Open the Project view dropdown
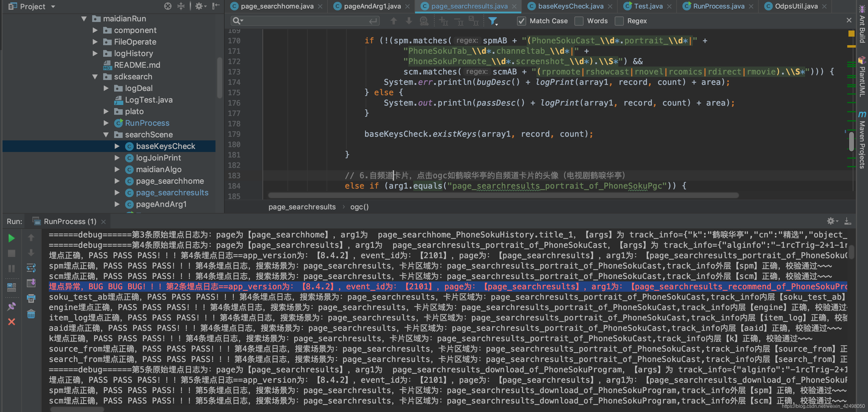Image resolution: width=868 pixels, height=412 pixels. coord(53,6)
